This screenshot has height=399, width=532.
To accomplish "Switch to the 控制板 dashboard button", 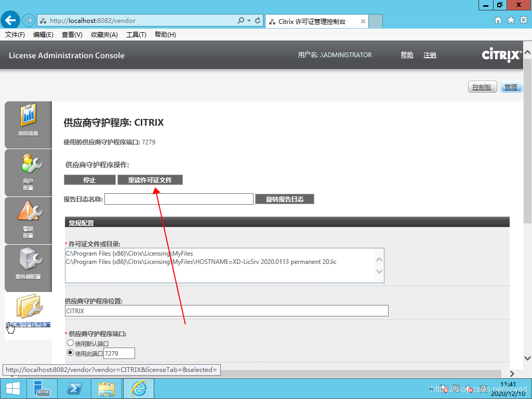I will (x=482, y=87).
